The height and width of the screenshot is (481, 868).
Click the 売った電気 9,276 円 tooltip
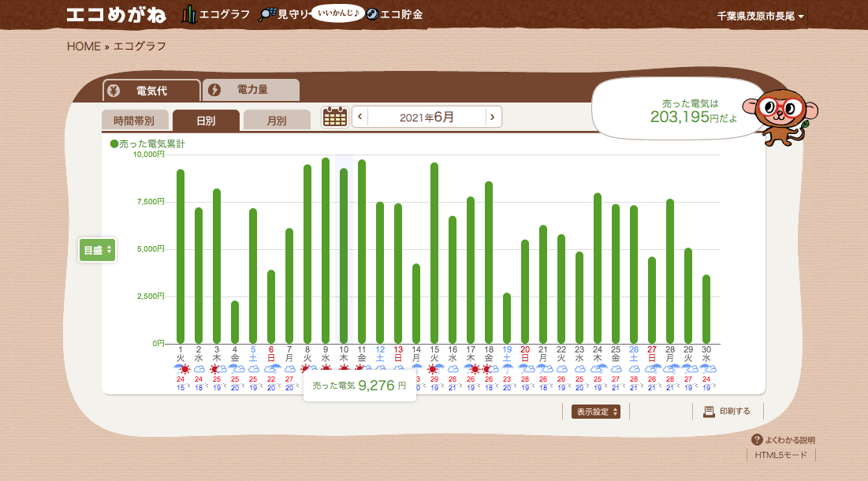pyautogui.click(x=359, y=386)
